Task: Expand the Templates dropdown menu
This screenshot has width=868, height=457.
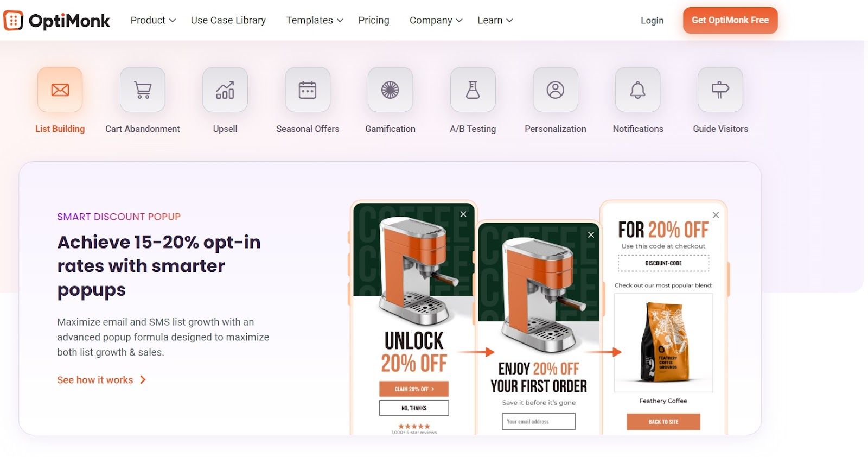Action: click(x=315, y=20)
